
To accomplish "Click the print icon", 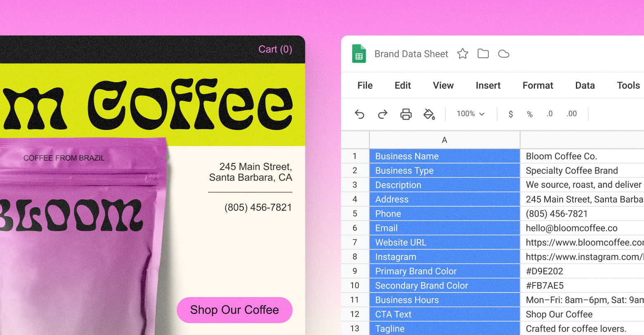I will pos(406,114).
